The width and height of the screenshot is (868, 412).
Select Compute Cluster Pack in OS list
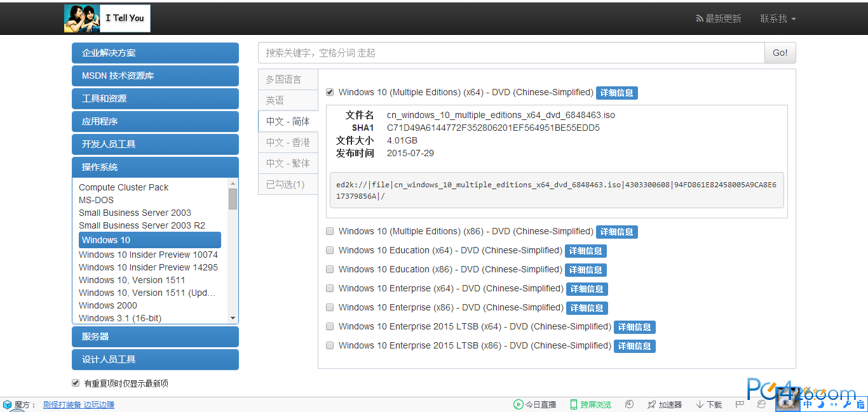[124, 187]
